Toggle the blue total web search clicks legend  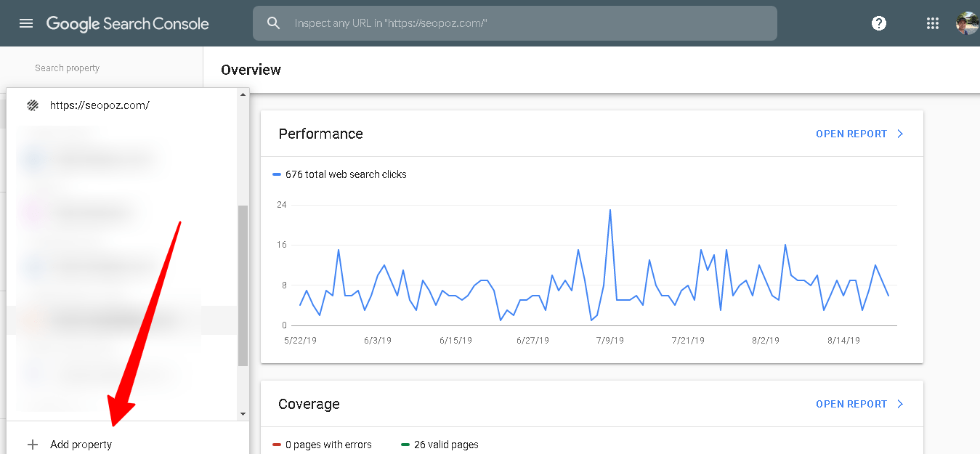click(277, 174)
